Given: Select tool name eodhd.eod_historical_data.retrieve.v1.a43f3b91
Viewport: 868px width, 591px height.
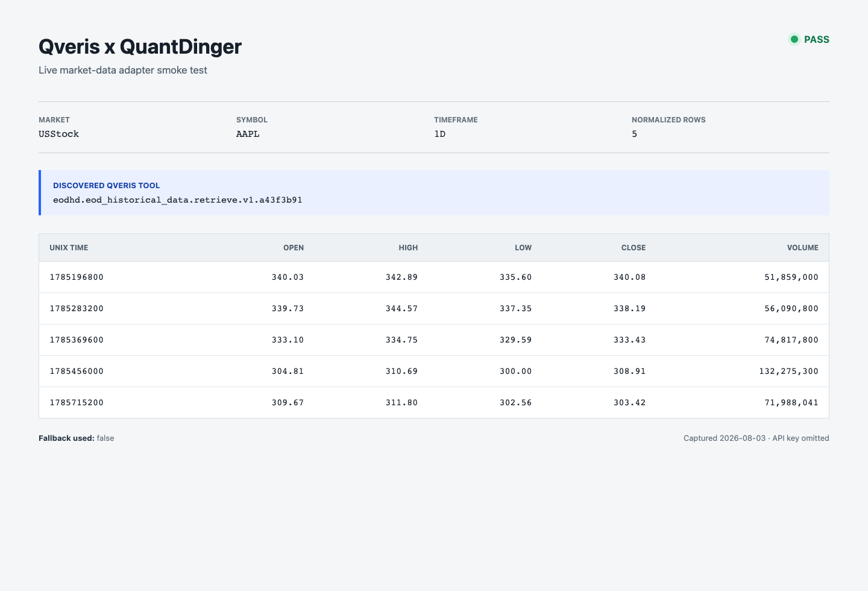Looking at the screenshot, I should click(x=178, y=200).
